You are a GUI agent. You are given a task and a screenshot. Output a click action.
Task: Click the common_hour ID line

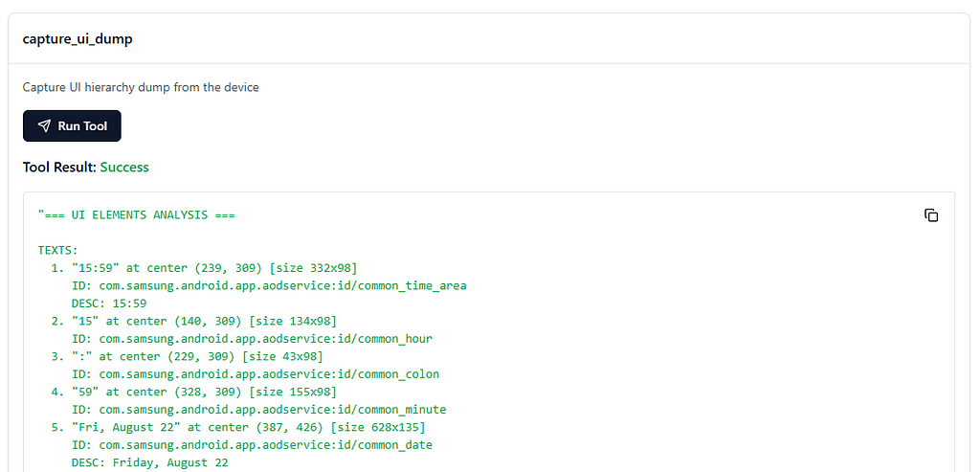(252, 338)
